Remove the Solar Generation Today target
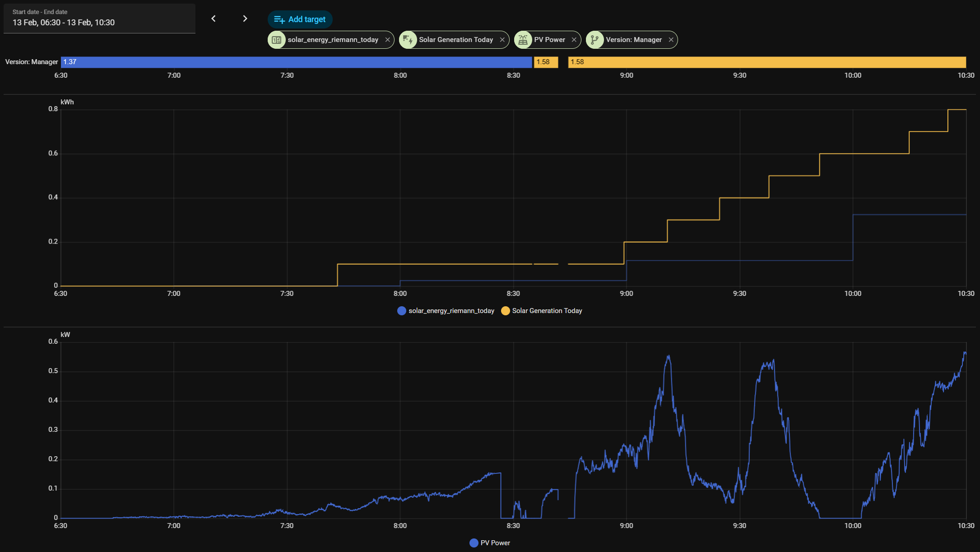The width and height of the screenshot is (980, 552). pos(502,40)
